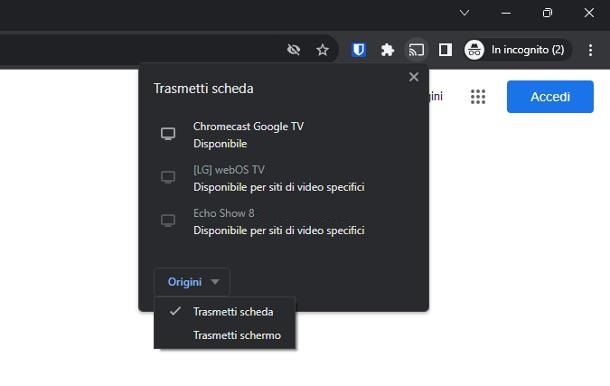Select the Chromecast Google TV device
Viewport: 610px width, 386px height.
tap(284, 135)
